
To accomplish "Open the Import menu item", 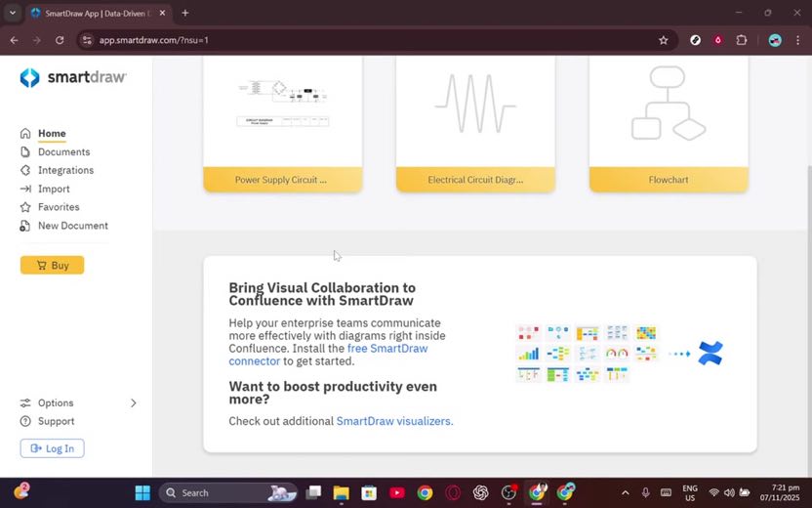I will (x=54, y=189).
